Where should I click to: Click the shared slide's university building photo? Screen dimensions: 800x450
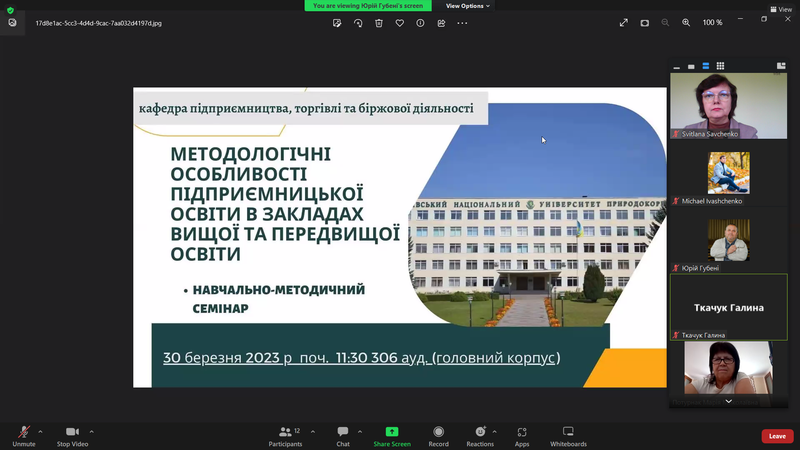click(537, 215)
